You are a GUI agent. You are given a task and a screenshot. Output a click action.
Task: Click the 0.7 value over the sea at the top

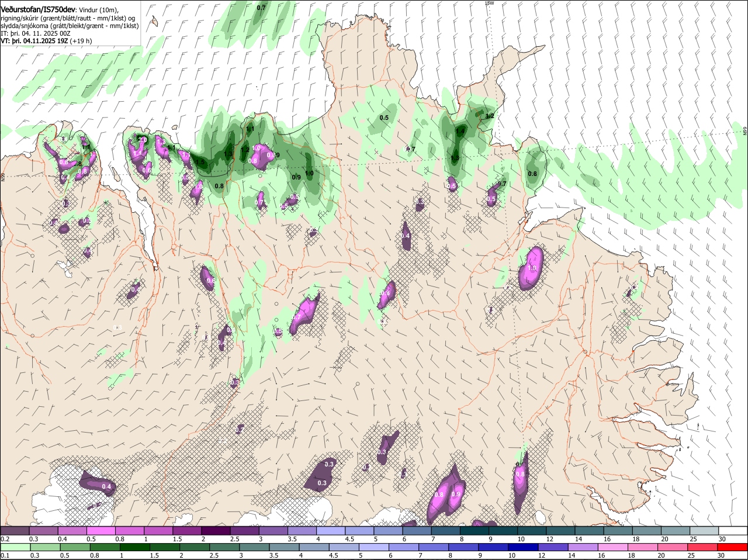(x=261, y=8)
